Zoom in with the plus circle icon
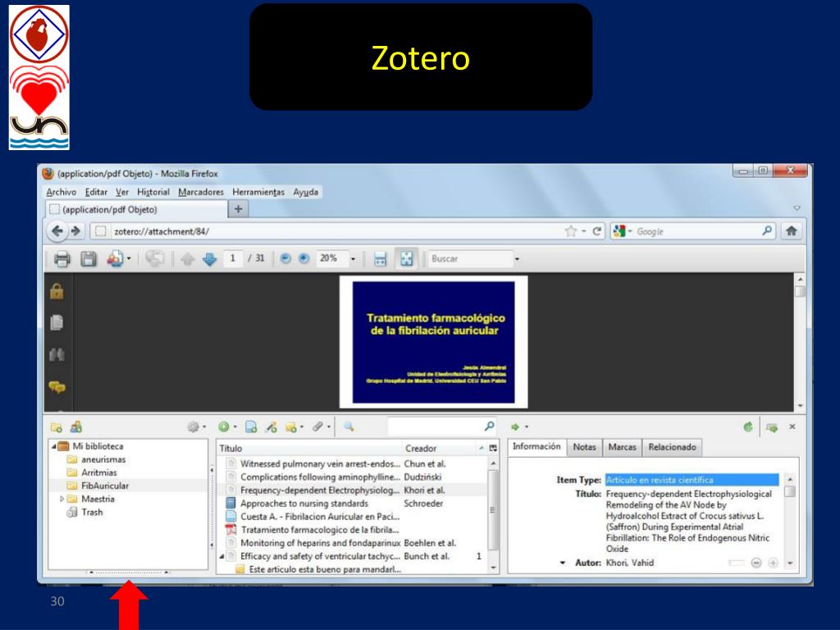Image resolution: width=840 pixels, height=630 pixels. point(304,258)
